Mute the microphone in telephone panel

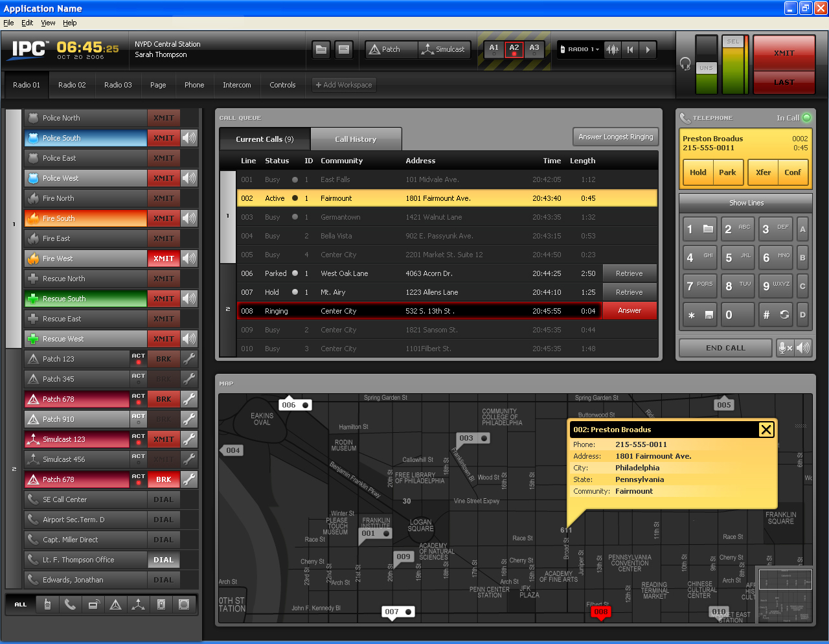click(785, 348)
